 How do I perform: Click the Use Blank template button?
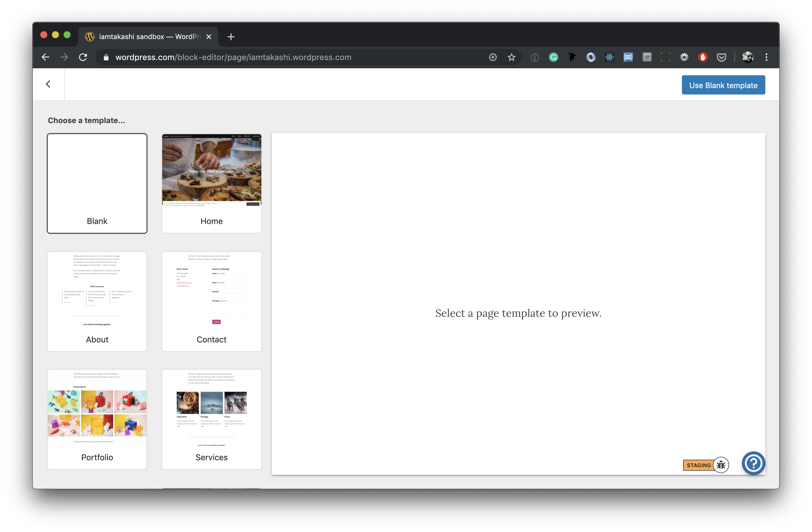(x=723, y=85)
